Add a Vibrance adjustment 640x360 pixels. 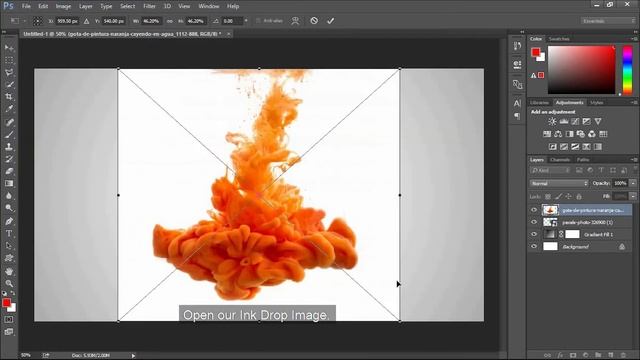point(598,121)
